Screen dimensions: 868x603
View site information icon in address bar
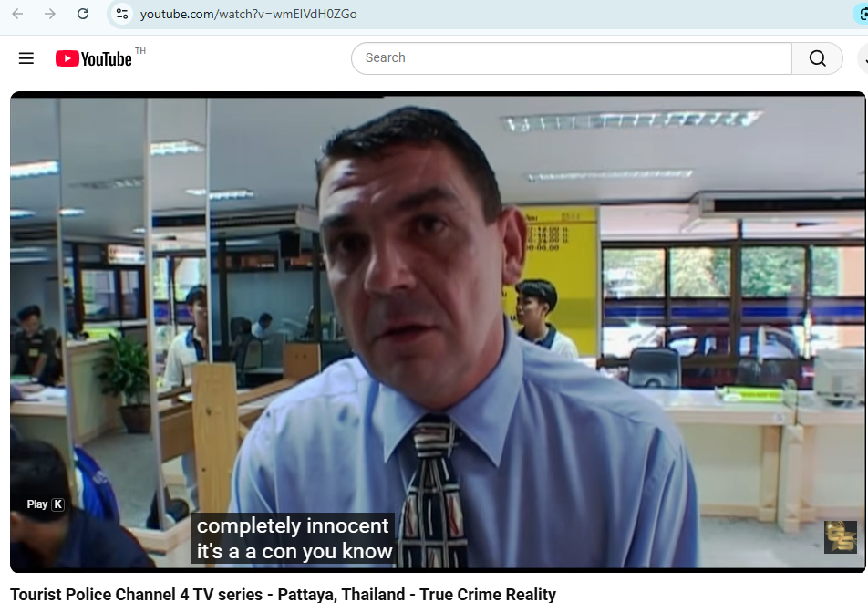point(122,14)
